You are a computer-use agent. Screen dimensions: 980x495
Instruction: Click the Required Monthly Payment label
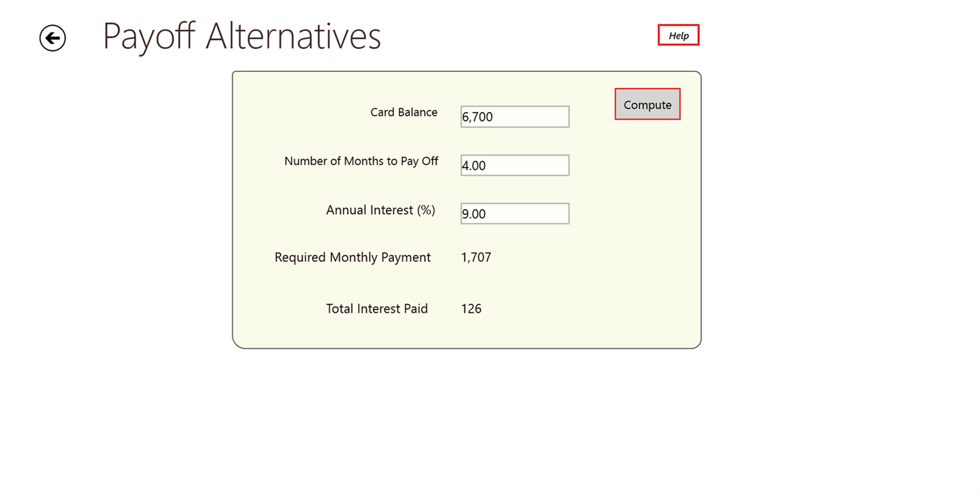pos(353,257)
